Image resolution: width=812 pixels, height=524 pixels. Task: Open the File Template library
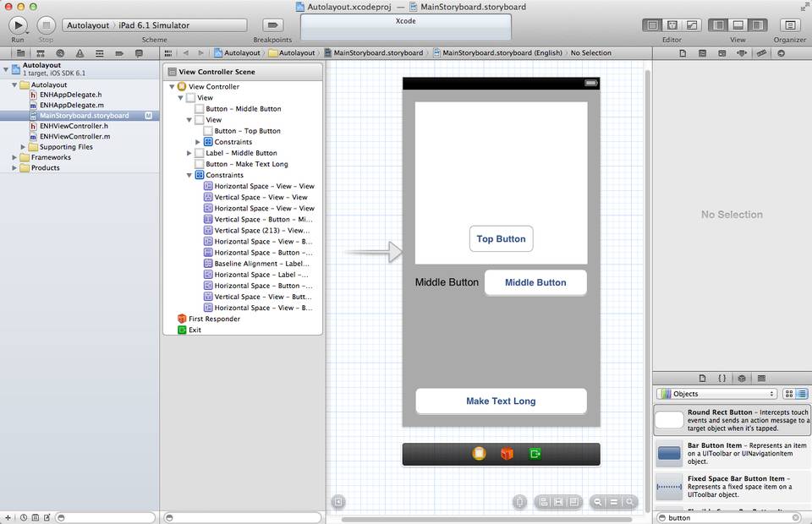point(702,378)
